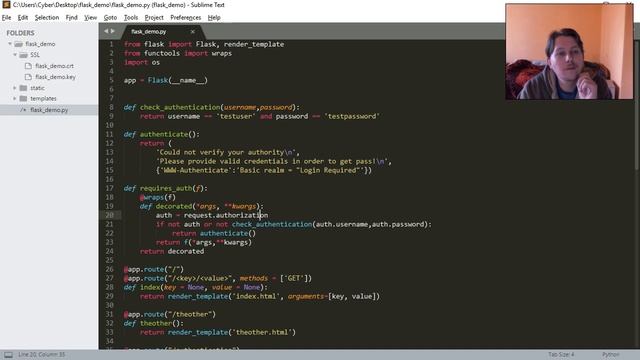Image resolution: width=640 pixels, height=360 pixels.
Task: Open the Help menu
Action: [x=214, y=18]
